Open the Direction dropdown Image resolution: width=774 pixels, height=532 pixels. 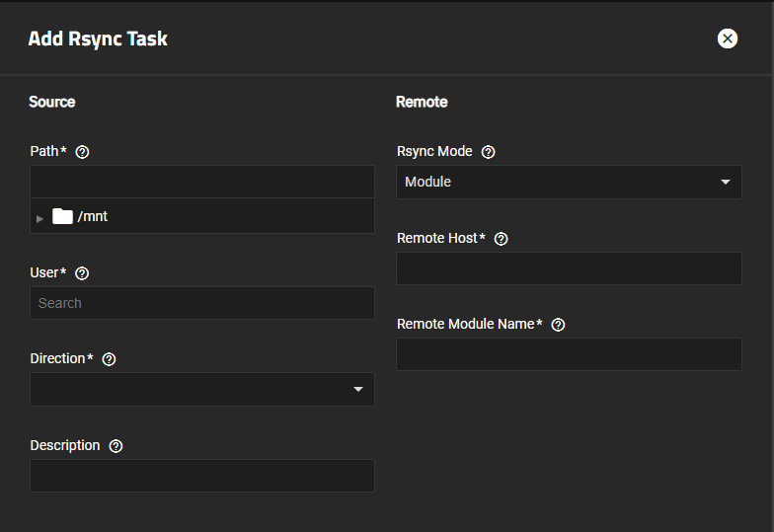201,389
